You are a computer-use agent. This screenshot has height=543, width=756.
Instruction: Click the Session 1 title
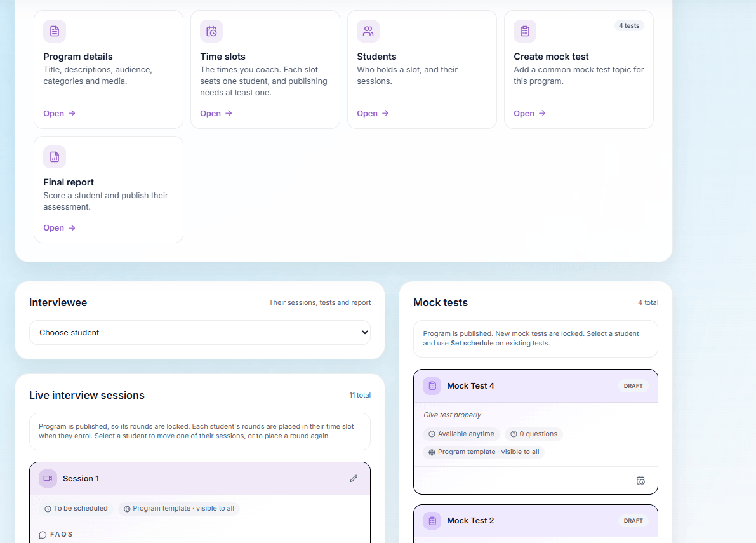(81, 478)
